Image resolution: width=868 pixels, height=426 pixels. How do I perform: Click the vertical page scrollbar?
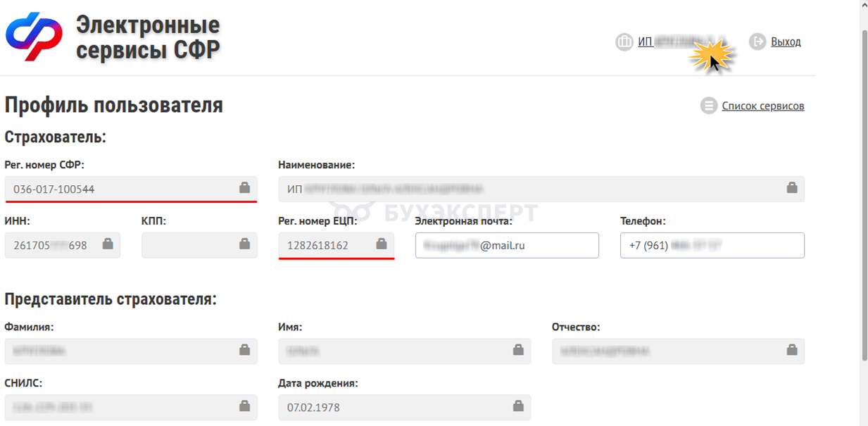click(864, 197)
